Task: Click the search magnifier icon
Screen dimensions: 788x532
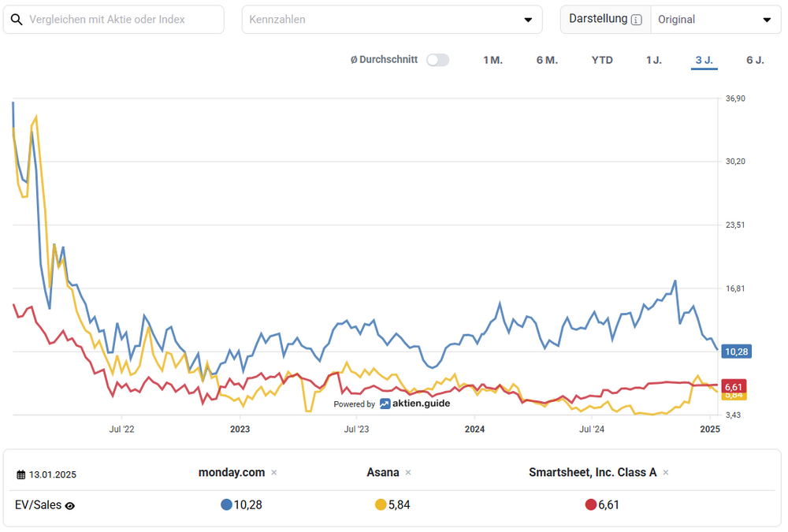Action: [x=17, y=19]
